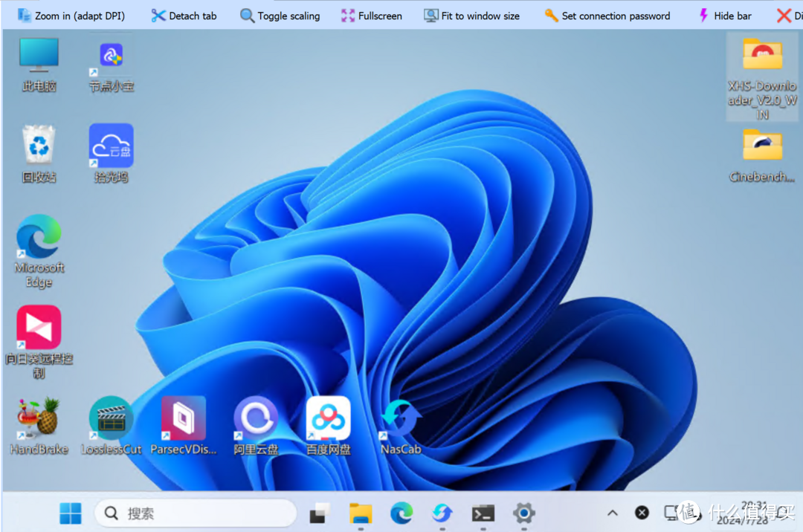The image size is (803, 532).
Task: Hide the connection toolbar
Action: coord(724,16)
